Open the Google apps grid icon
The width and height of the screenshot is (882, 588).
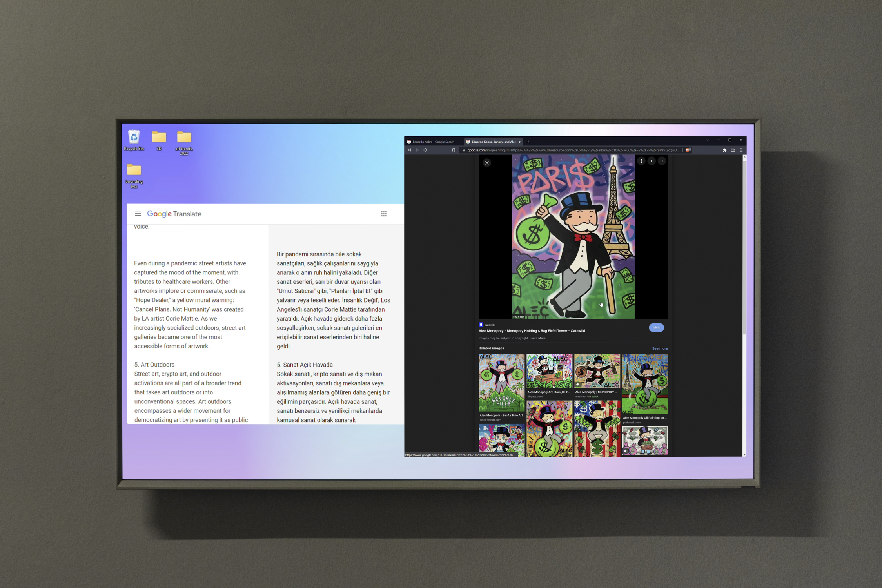[x=384, y=214]
